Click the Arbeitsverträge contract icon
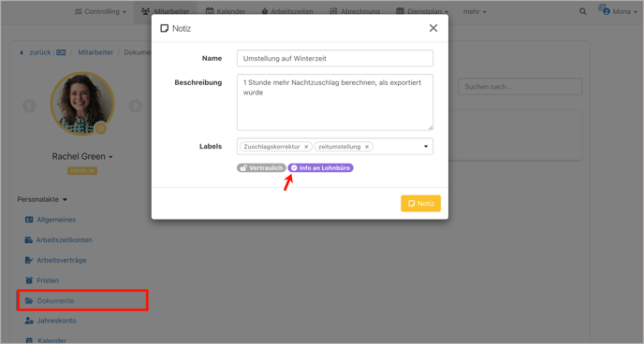The width and height of the screenshot is (644, 344). 29,260
